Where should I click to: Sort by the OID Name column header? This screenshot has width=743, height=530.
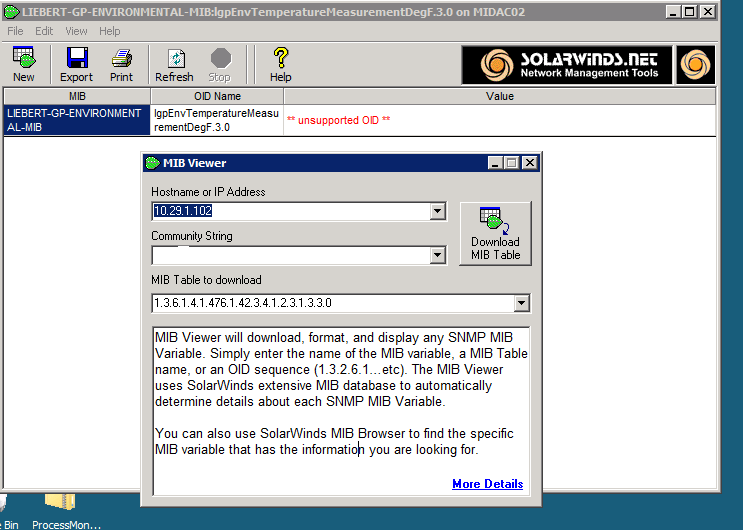[x=217, y=96]
